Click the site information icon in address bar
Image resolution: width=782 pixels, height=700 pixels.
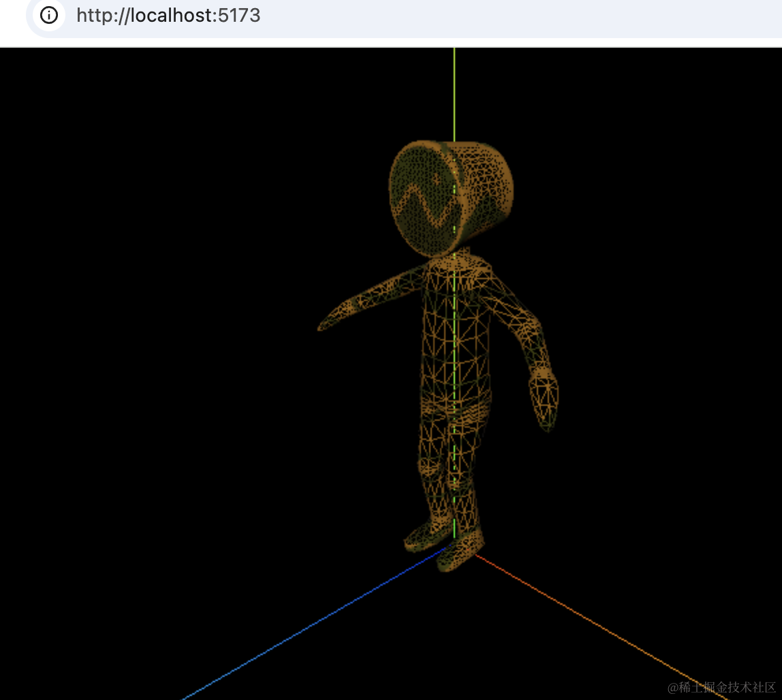click(49, 16)
